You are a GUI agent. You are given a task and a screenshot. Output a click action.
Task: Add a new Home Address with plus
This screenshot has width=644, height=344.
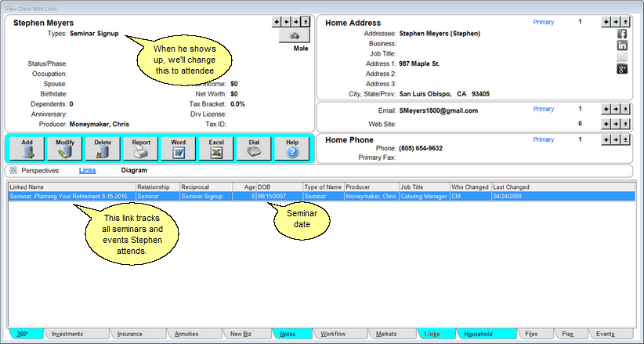pyautogui.click(x=606, y=22)
